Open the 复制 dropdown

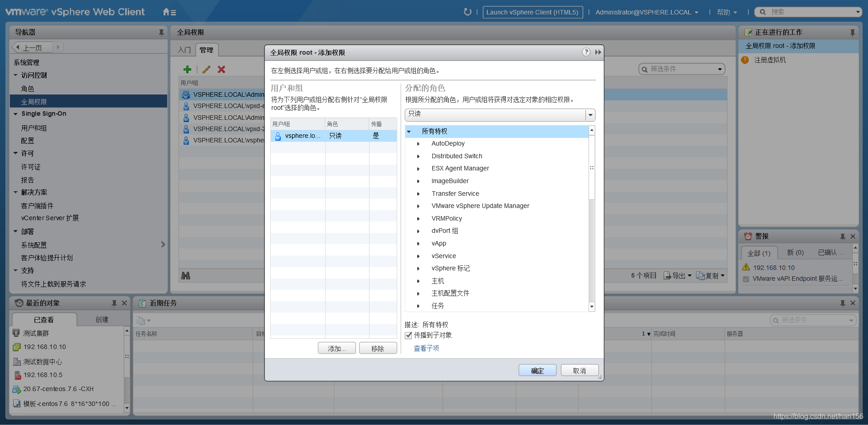pyautogui.click(x=711, y=275)
